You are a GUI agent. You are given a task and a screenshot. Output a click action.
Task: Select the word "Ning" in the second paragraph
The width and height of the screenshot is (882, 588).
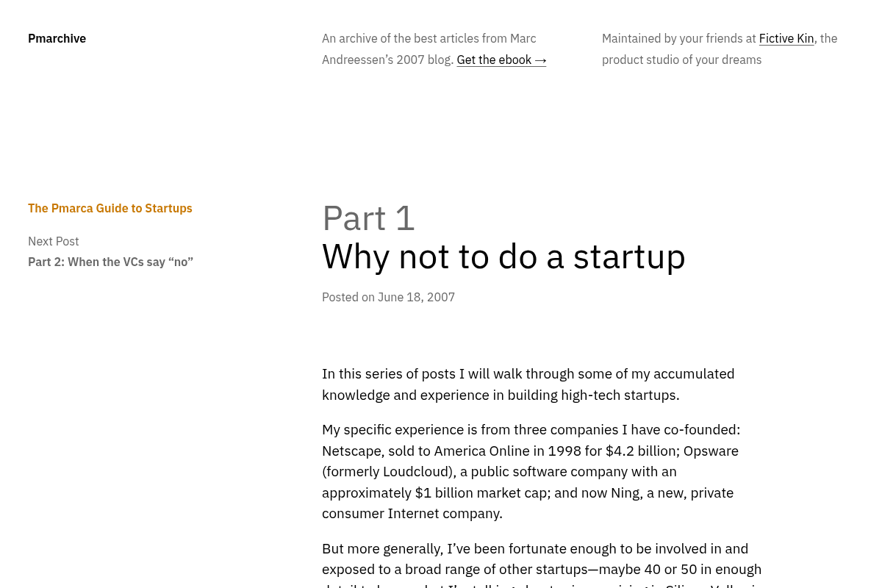[x=625, y=492]
